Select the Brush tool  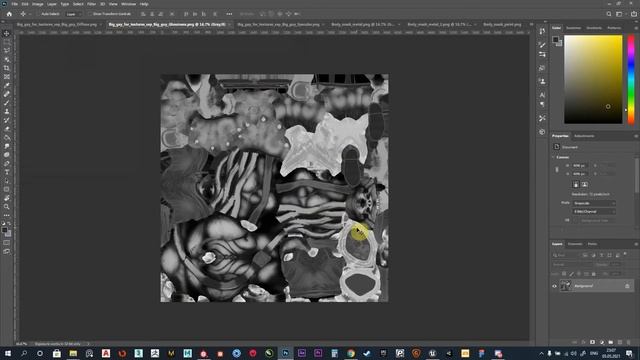7,103
